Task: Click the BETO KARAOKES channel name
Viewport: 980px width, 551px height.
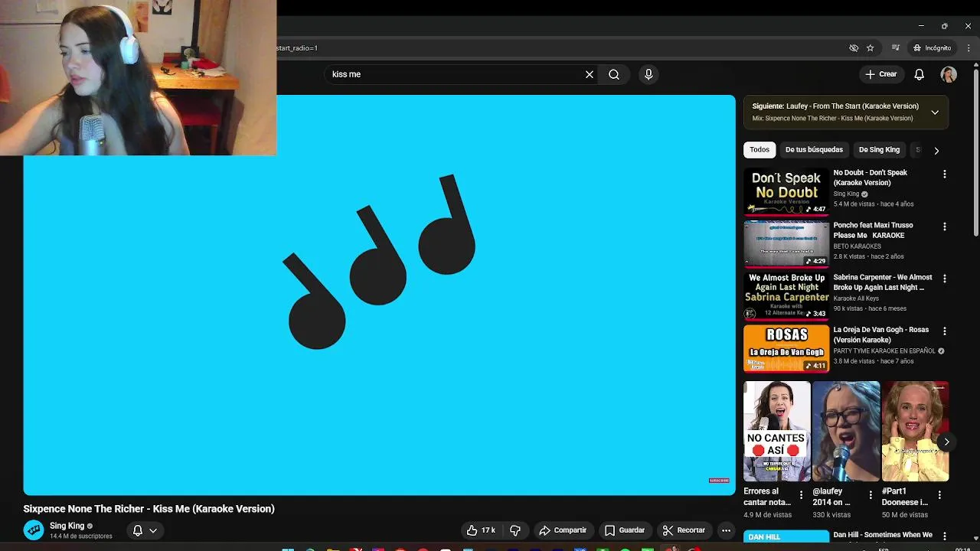Action: tap(857, 246)
